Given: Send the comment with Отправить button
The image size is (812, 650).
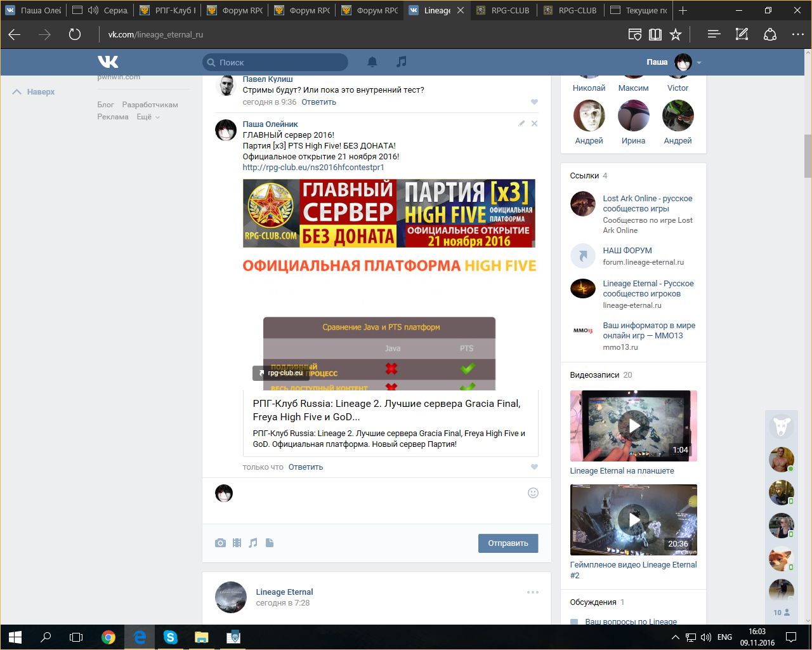Looking at the screenshot, I should click(508, 543).
